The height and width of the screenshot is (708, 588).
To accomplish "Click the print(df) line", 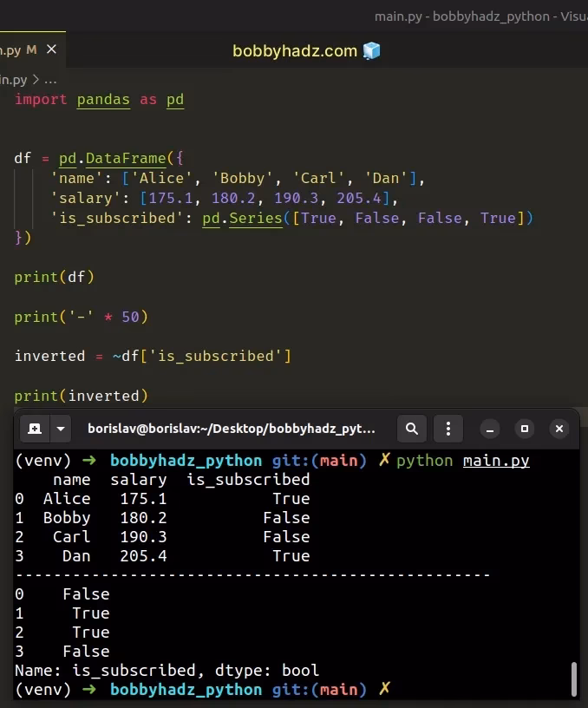I will point(54,277).
